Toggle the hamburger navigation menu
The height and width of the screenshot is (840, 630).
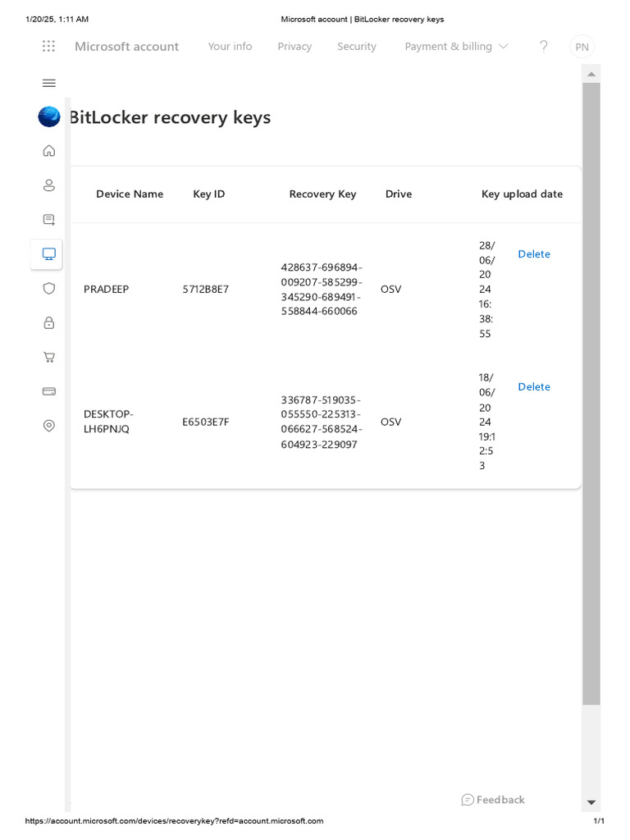(48, 83)
